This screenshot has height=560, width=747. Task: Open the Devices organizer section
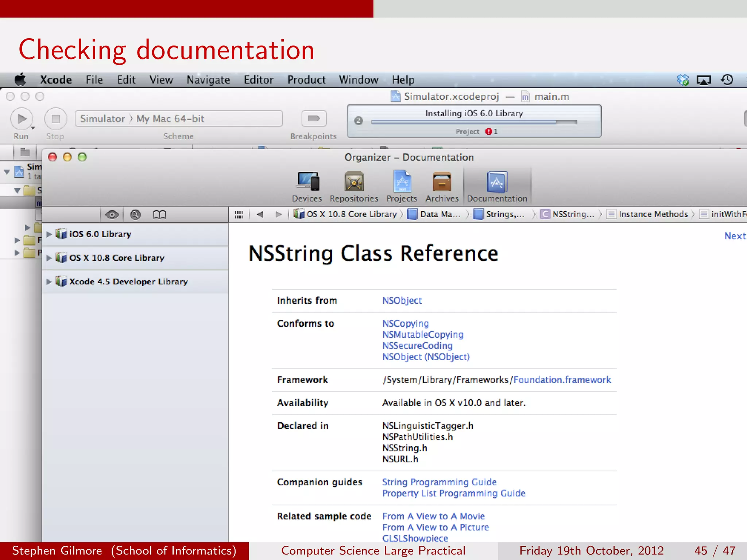point(307,187)
